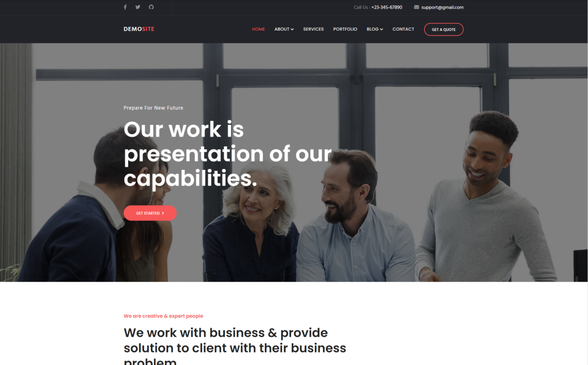Expand the Blog menu chevron
588x365 pixels.
click(x=381, y=29)
